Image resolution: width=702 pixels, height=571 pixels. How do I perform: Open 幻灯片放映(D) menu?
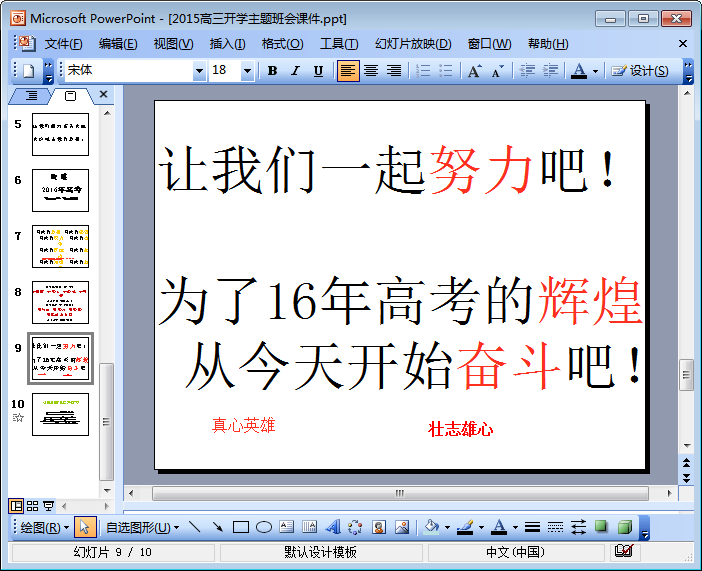[413, 44]
